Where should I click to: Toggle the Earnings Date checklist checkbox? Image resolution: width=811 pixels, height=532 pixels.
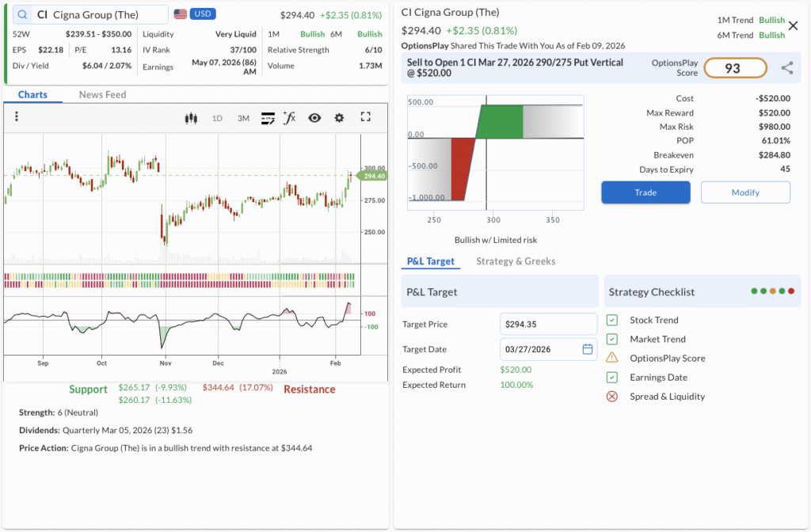pos(611,378)
